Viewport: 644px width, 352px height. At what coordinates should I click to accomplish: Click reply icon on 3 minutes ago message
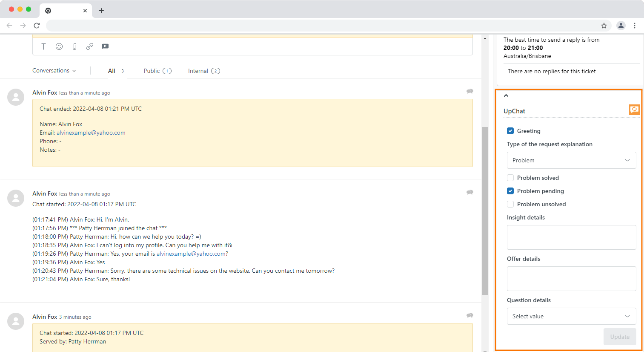[x=470, y=315]
